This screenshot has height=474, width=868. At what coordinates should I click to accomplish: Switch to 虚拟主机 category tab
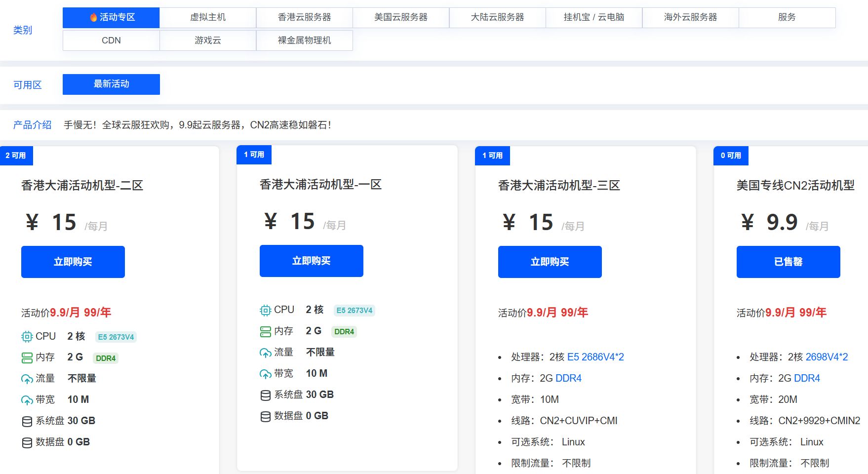click(208, 17)
